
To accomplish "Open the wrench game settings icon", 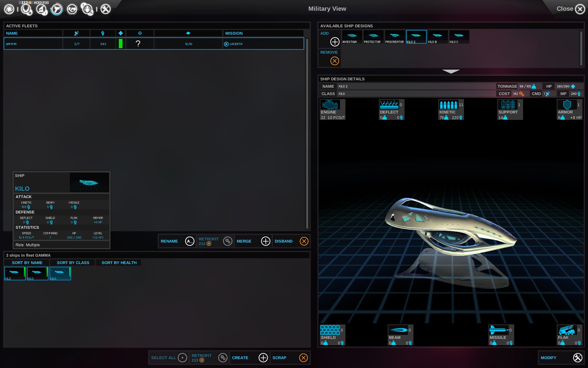I will [x=106, y=9].
